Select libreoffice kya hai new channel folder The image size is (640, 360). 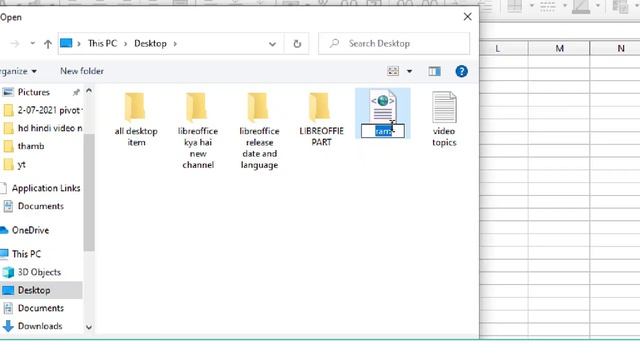(198, 131)
